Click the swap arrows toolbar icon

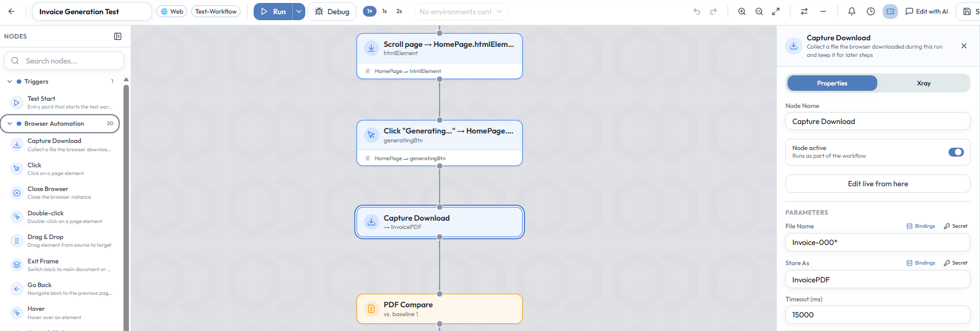click(x=804, y=11)
